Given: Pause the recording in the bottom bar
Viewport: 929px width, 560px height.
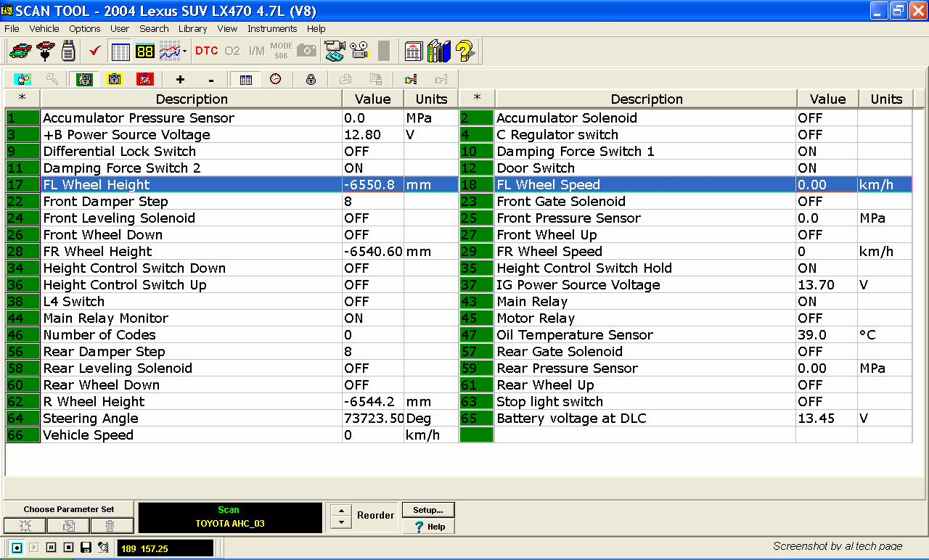Looking at the screenshot, I should tap(51, 548).
